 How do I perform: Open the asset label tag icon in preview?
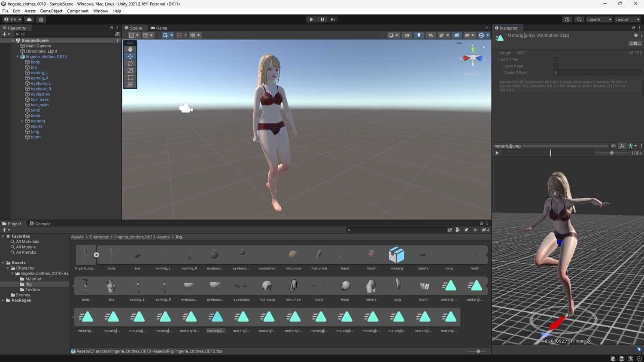pos(639,349)
